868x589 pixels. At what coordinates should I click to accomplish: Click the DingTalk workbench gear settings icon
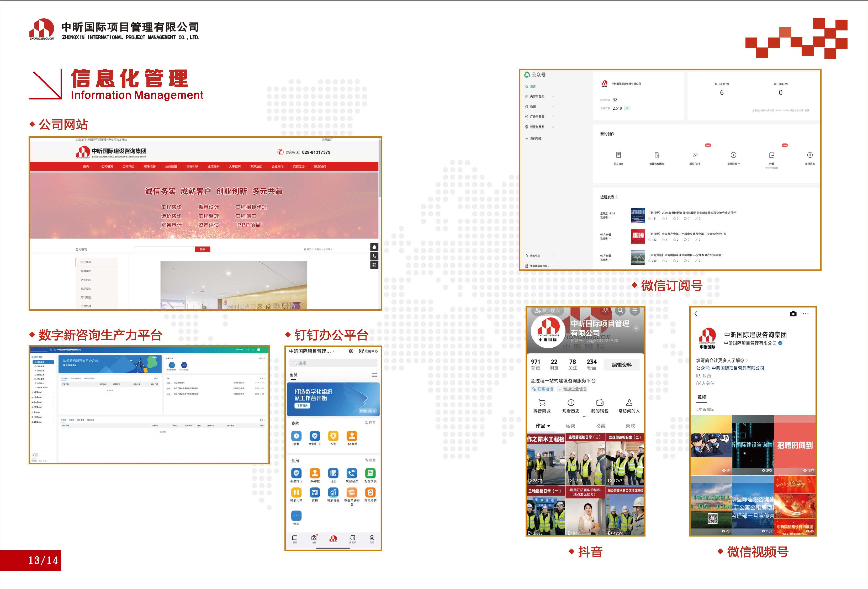pyautogui.click(x=351, y=351)
